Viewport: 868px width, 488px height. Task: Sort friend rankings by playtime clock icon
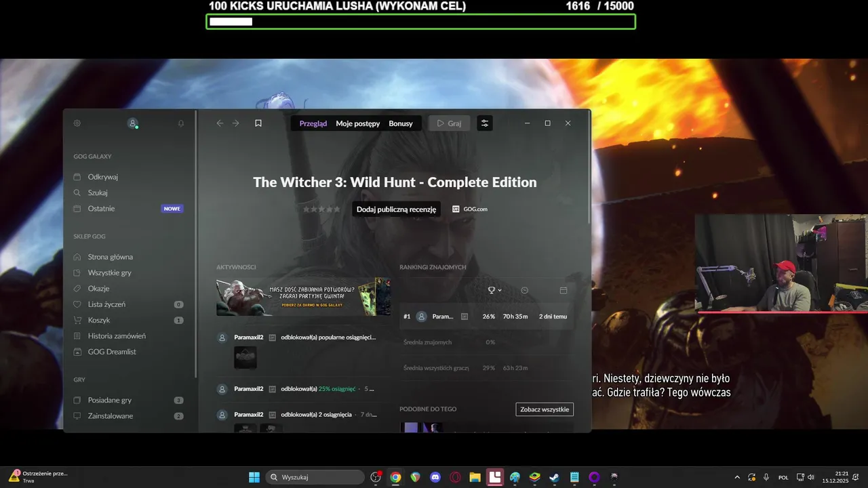point(524,290)
